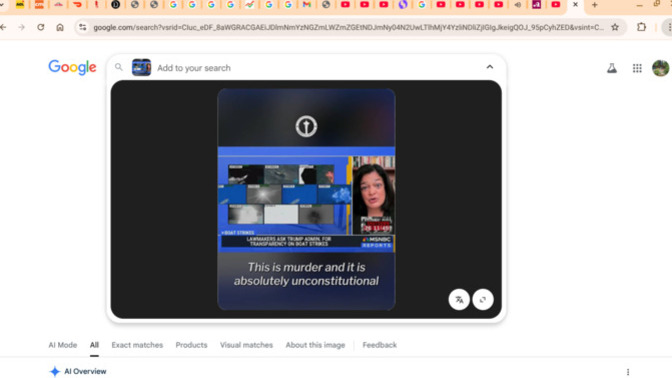Image resolution: width=672 pixels, height=378 pixels.
Task: Reload the current page
Action: (x=41, y=27)
